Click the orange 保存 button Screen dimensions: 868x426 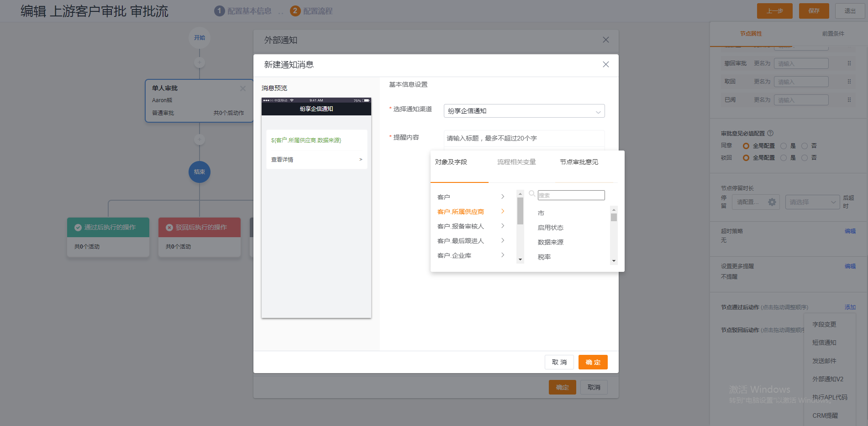pos(814,10)
